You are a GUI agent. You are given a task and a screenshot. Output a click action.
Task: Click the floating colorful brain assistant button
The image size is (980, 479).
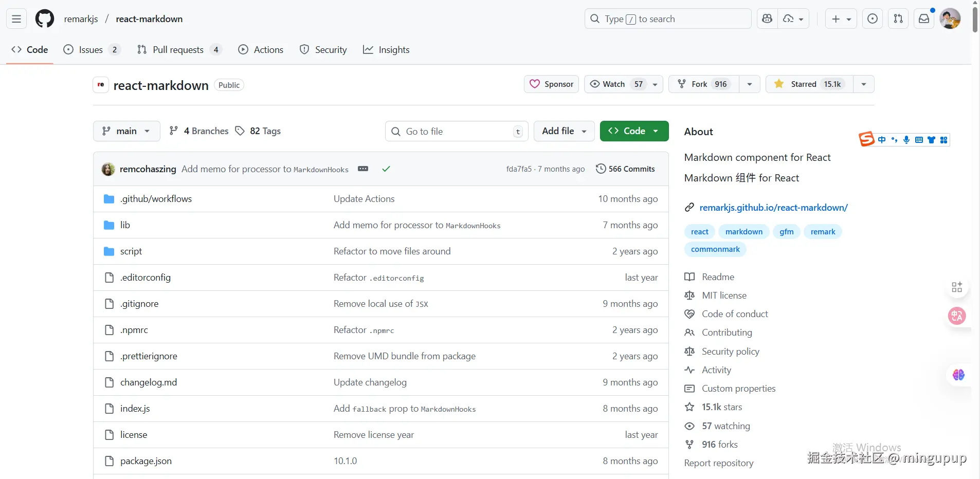(958, 375)
